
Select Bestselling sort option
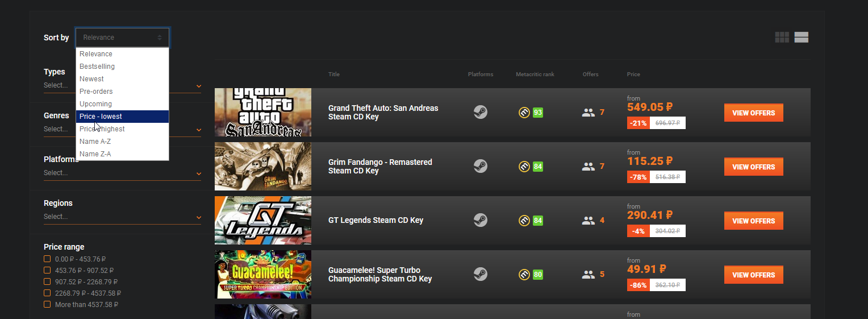(122, 67)
